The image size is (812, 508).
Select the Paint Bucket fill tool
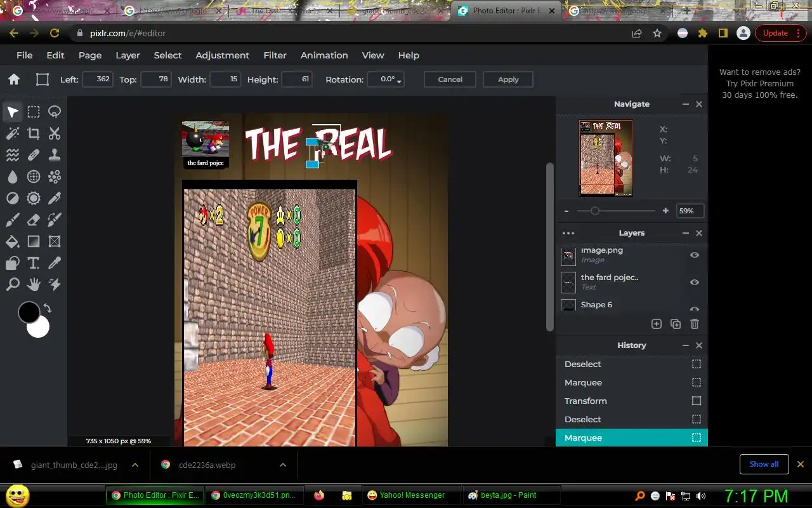(x=13, y=241)
